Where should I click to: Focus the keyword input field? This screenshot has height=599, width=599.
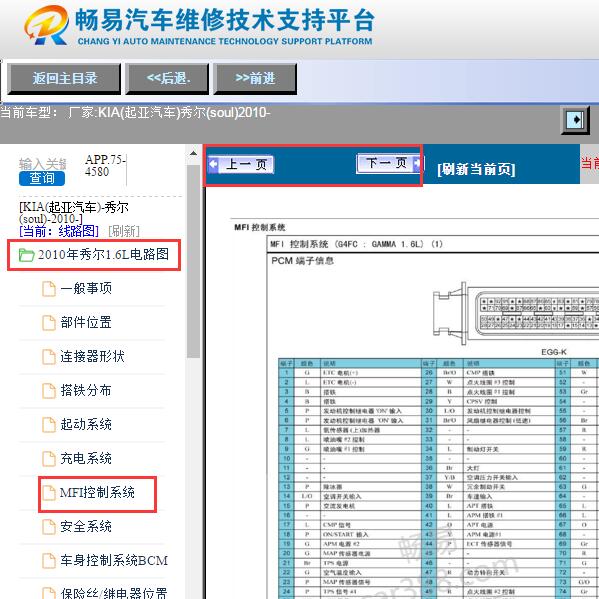tap(43, 164)
